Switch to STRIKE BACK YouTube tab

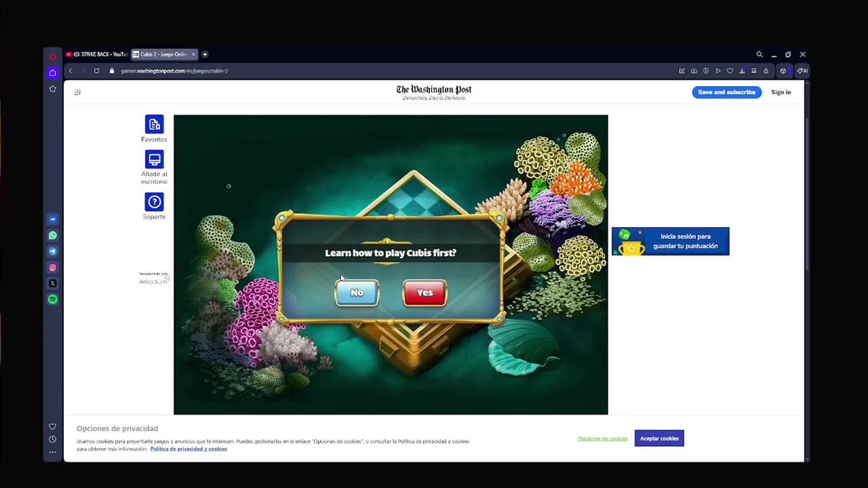pos(97,54)
